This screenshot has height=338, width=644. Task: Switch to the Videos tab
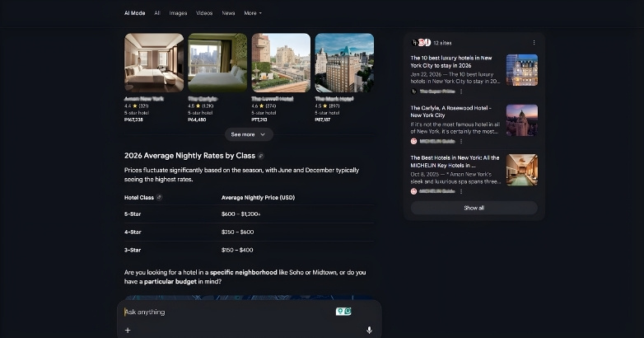point(204,13)
